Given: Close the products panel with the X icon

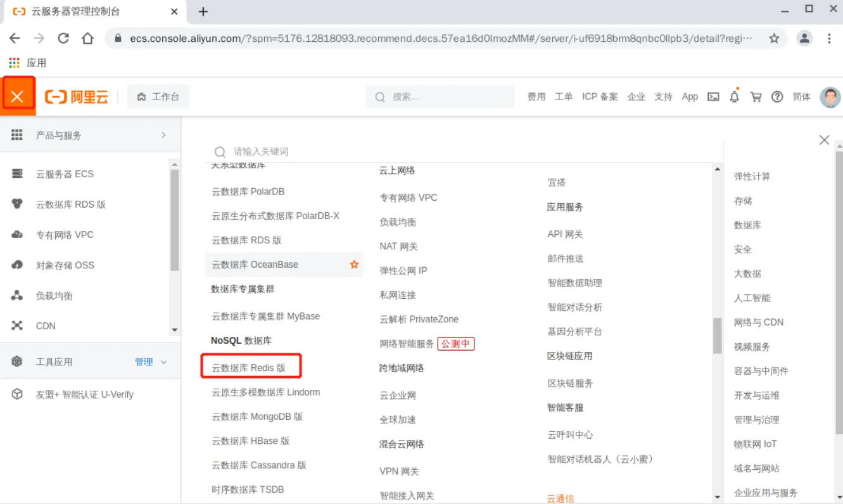Looking at the screenshot, I should point(824,140).
